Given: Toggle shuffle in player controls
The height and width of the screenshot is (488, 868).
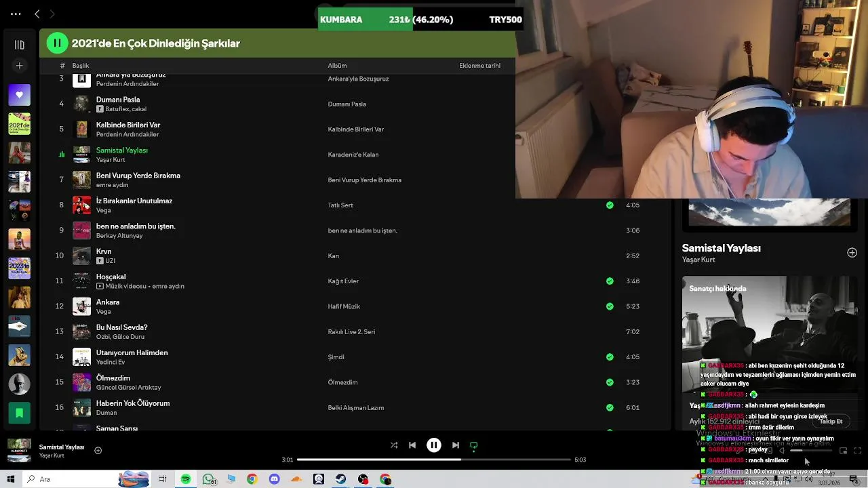Looking at the screenshot, I should click(x=394, y=445).
